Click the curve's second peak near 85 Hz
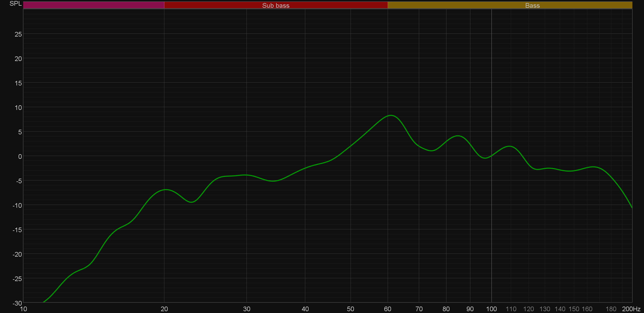The width and height of the screenshot is (644, 313). point(458,136)
